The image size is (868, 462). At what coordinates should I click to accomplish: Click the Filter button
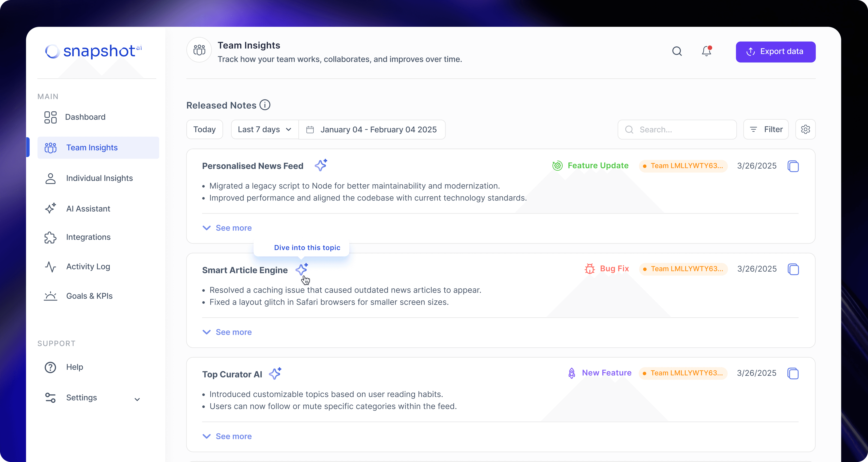pos(766,130)
